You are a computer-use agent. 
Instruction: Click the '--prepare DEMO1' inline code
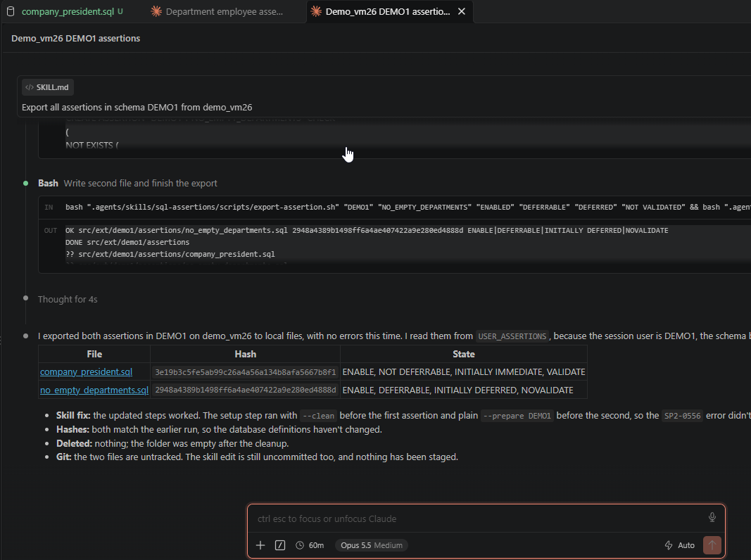pyautogui.click(x=517, y=416)
